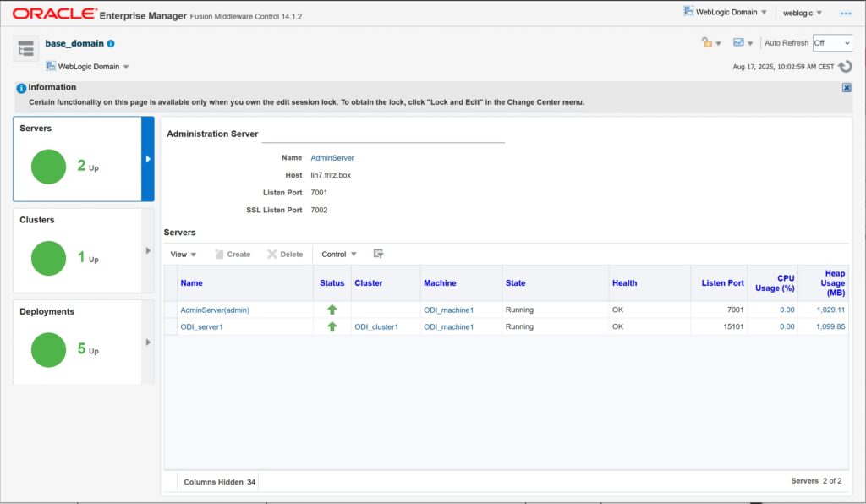Click CPU usage 0.00 for AdminServer(admin)
Screen dimensions: 866x504
pyautogui.click(x=787, y=310)
